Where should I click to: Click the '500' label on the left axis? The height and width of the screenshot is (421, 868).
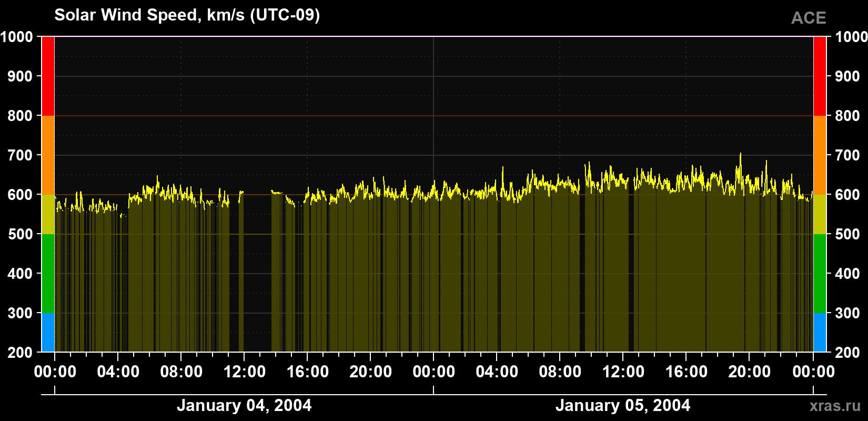pyautogui.click(x=20, y=234)
